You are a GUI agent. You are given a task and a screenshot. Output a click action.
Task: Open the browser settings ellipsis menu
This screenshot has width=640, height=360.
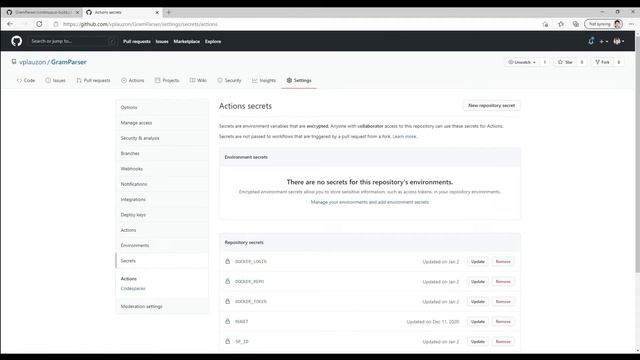(631, 24)
